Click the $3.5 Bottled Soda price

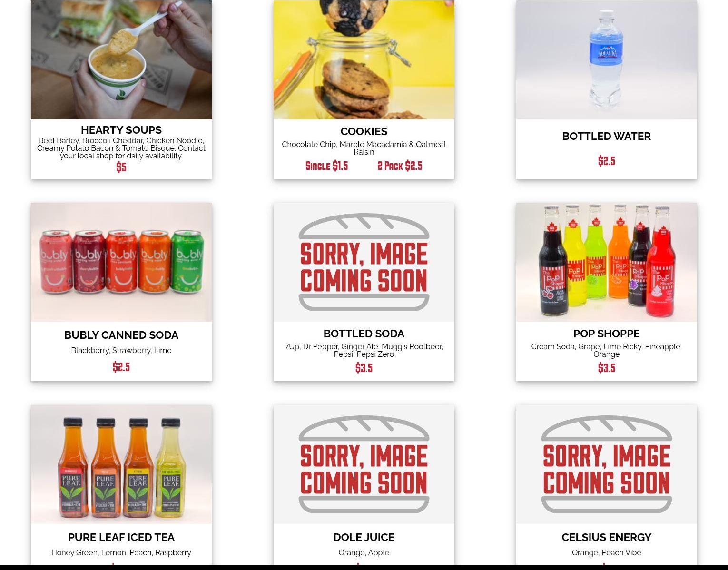click(x=364, y=368)
